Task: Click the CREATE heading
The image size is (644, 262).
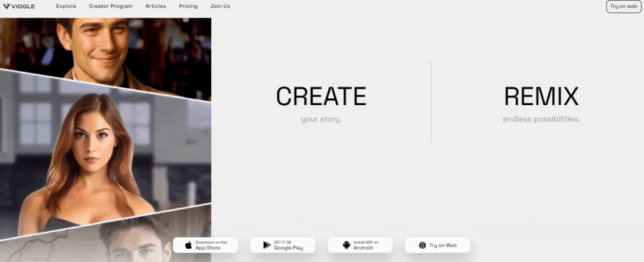Action: [x=321, y=96]
